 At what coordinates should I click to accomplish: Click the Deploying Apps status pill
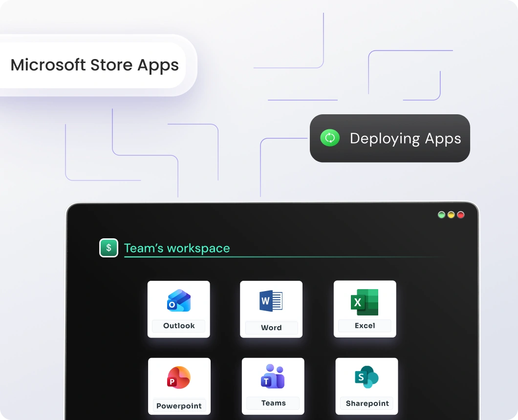pos(390,138)
